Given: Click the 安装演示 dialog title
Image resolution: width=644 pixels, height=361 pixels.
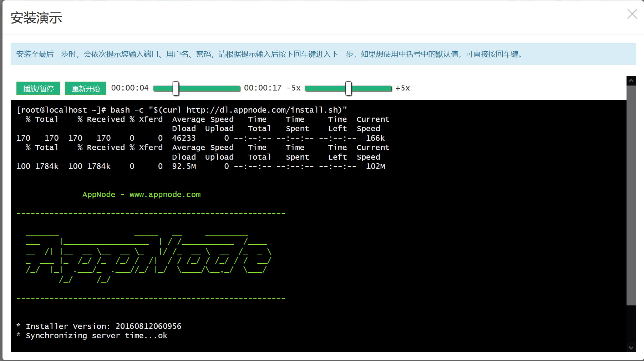Looking at the screenshot, I should (36, 18).
